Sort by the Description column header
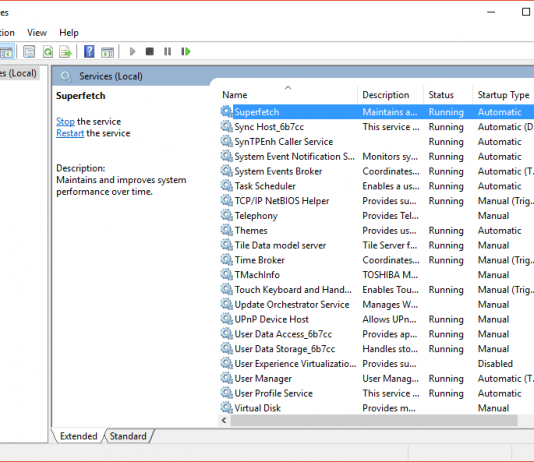 (391, 95)
